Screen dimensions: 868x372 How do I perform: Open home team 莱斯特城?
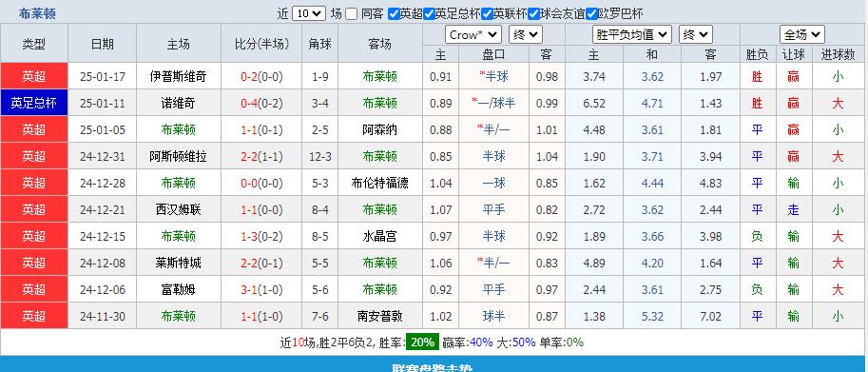coord(178,263)
